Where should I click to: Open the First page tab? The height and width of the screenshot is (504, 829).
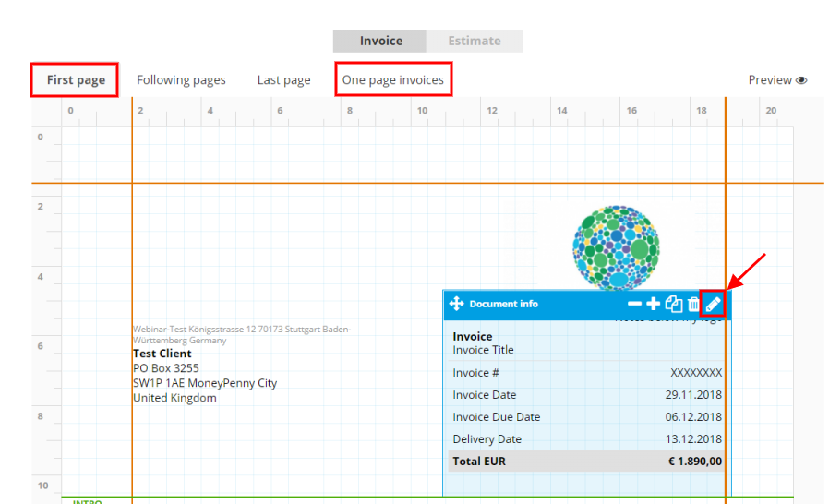76,80
